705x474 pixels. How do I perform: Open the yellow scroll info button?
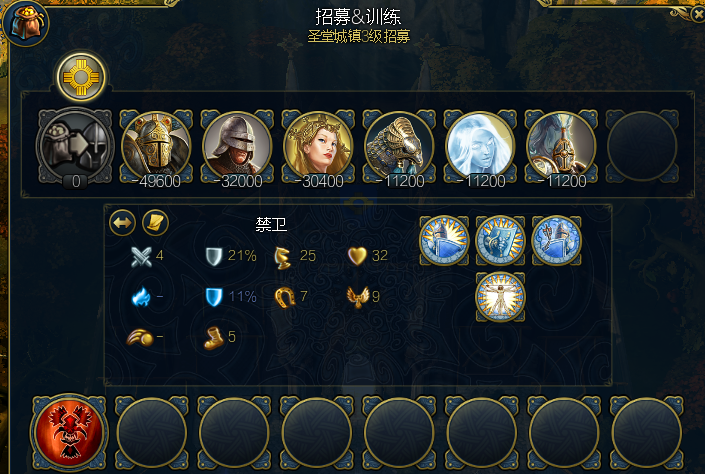[156, 223]
